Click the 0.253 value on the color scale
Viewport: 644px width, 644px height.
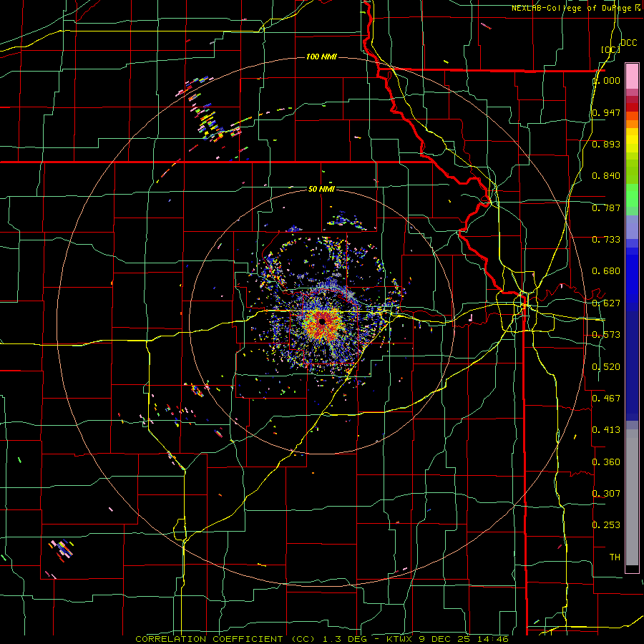[x=606, y=525]
